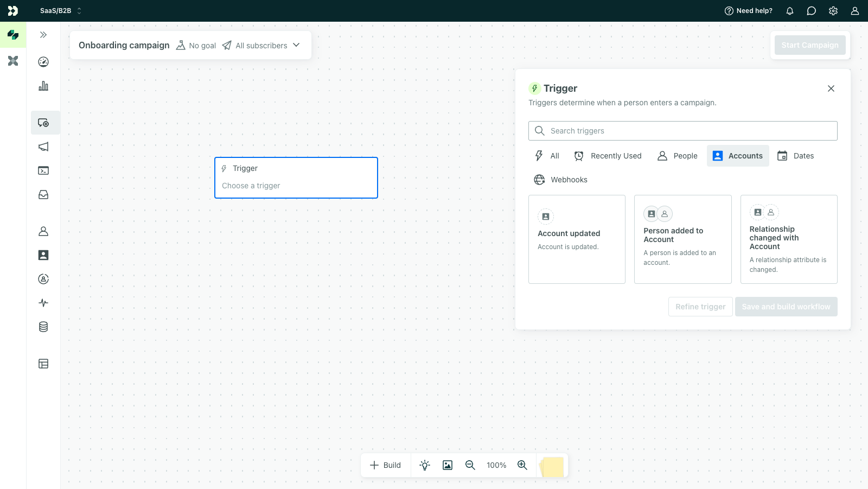Switch to the Dates triggers tab
The height and width of the screenshot is (489, 868).
(796, 156)
